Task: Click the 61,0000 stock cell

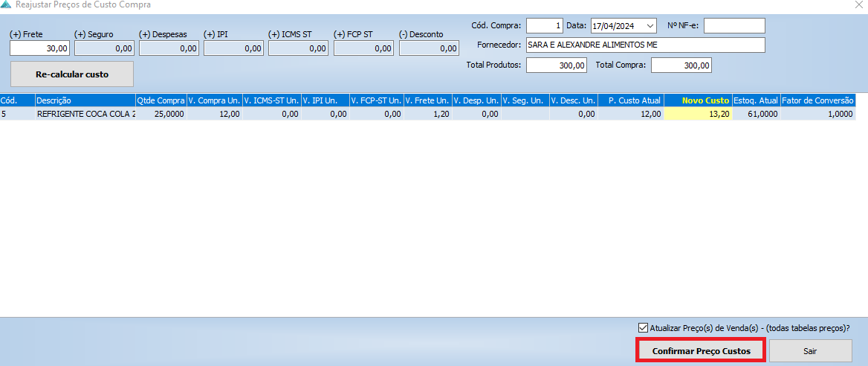Action: click(x=757, y=114)
